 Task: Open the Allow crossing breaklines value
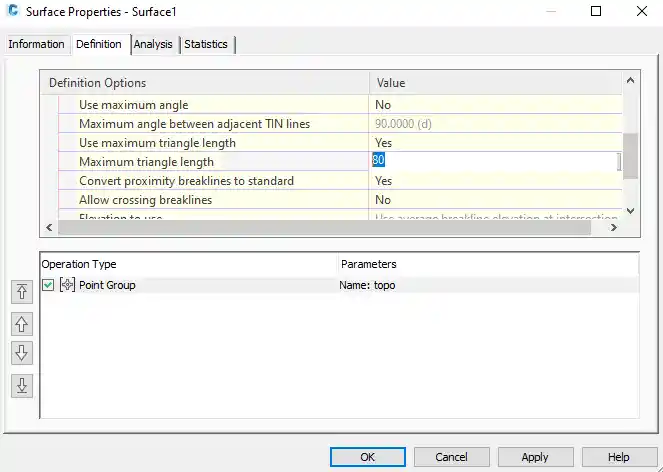[495, 199]
